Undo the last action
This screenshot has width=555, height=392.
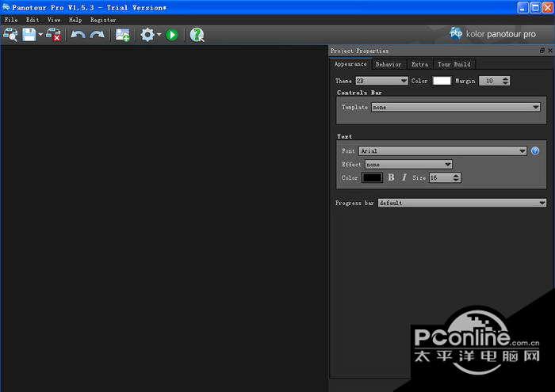tap(78, 35)
